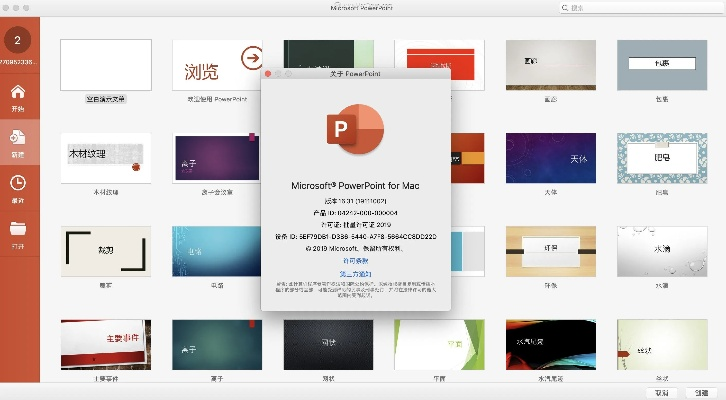Click the user account avatar circle
Image resolution: width=726 pixels, height=400 pixels.
coord(19,40)
